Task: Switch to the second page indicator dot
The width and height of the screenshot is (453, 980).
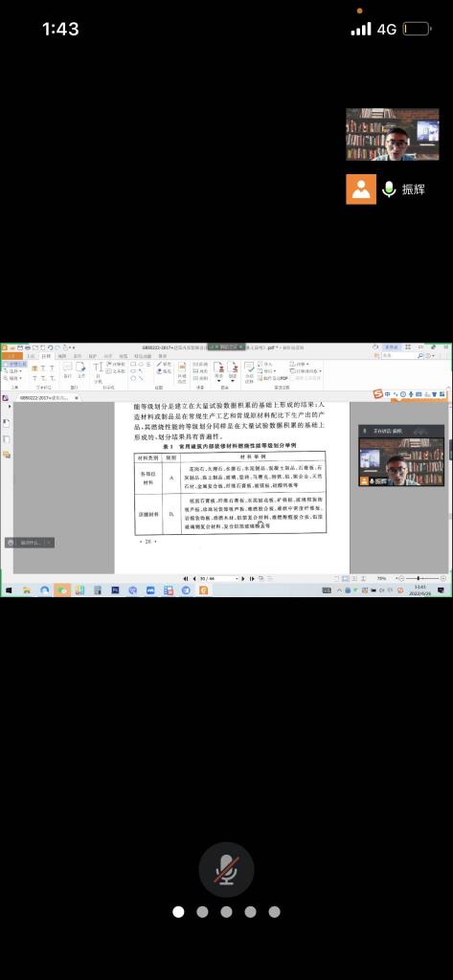Action: click(x=202, y=912)
